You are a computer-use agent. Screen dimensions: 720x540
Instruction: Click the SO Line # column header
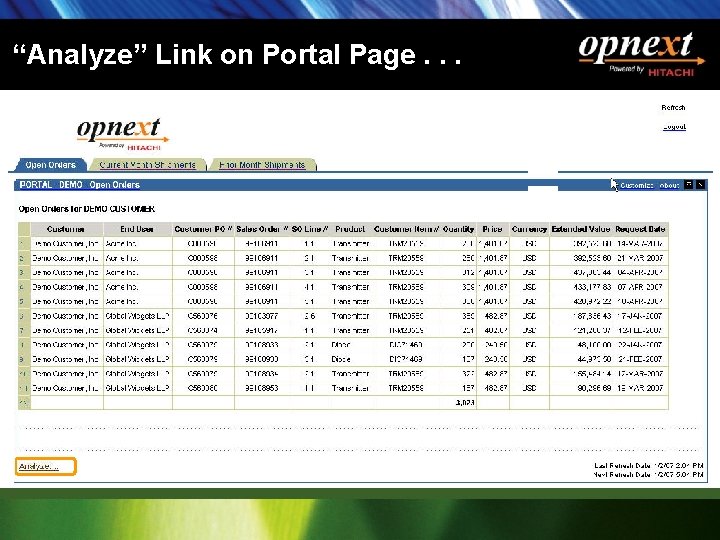click(310, 229)
